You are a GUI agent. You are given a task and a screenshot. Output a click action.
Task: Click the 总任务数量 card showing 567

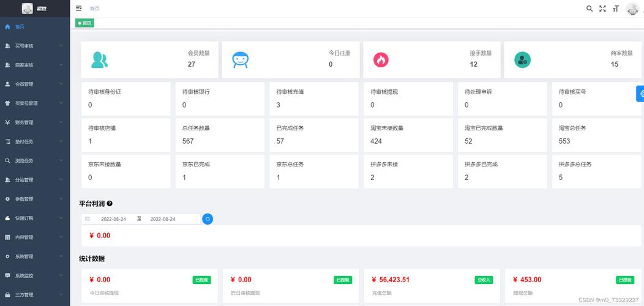(220, 135)
